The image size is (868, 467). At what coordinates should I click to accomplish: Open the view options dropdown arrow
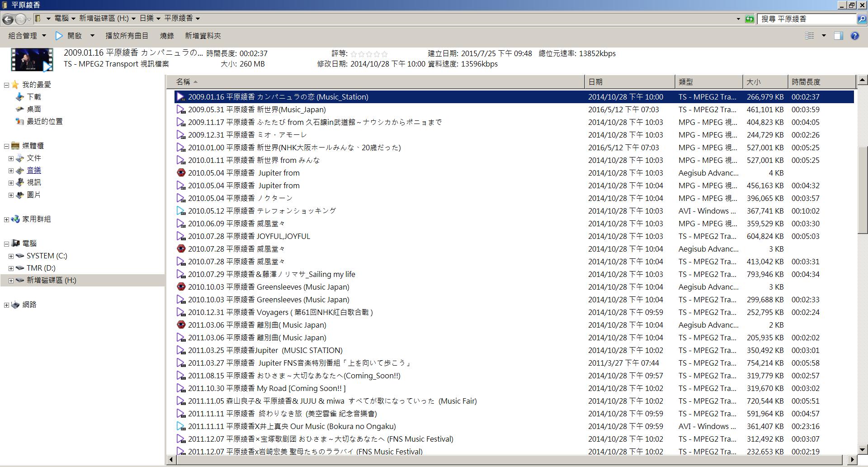pos(824,36)
